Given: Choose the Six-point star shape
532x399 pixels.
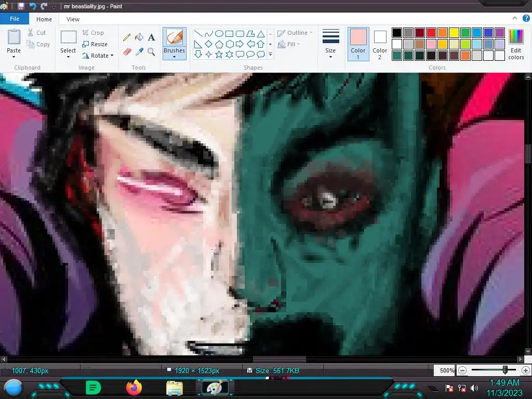Looking at the screenshot, I should [x=229, y=54].
